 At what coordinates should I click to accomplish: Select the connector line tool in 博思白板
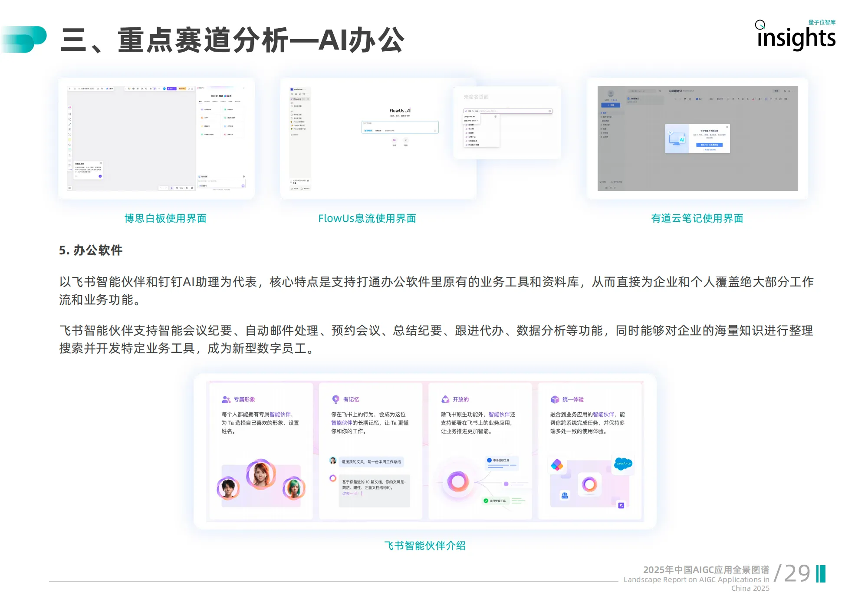[70, 124]
